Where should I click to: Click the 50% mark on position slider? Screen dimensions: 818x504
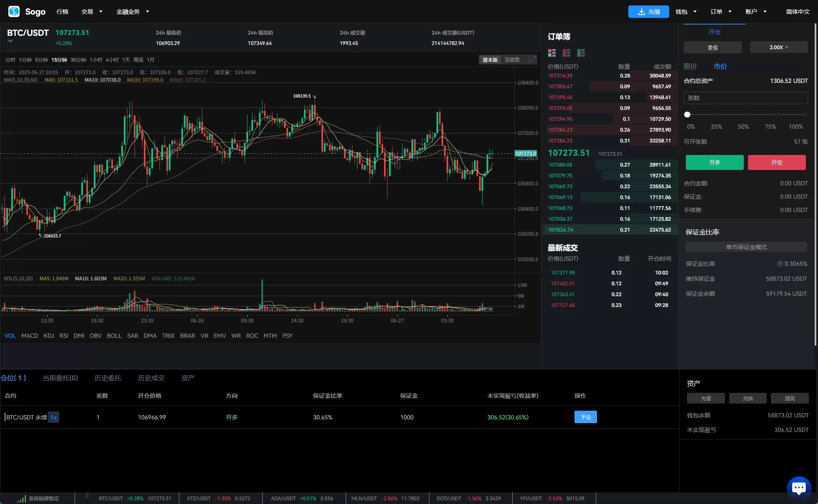746,115
